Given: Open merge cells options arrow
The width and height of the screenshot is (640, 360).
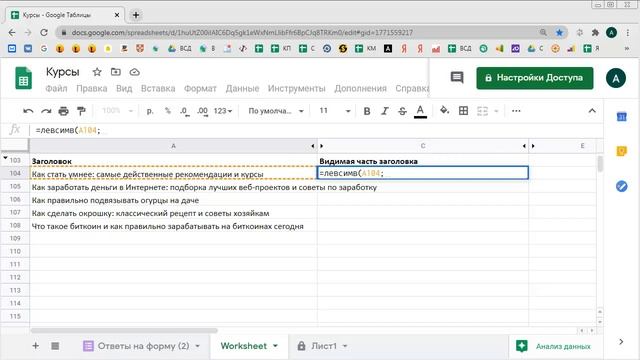Looking at the screenshot, I should (496, 111).
